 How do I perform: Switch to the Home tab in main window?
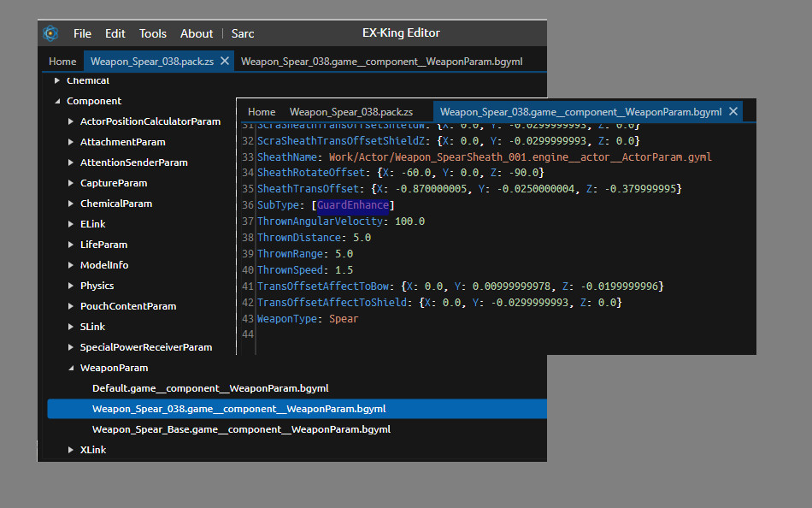pos(62,62)
